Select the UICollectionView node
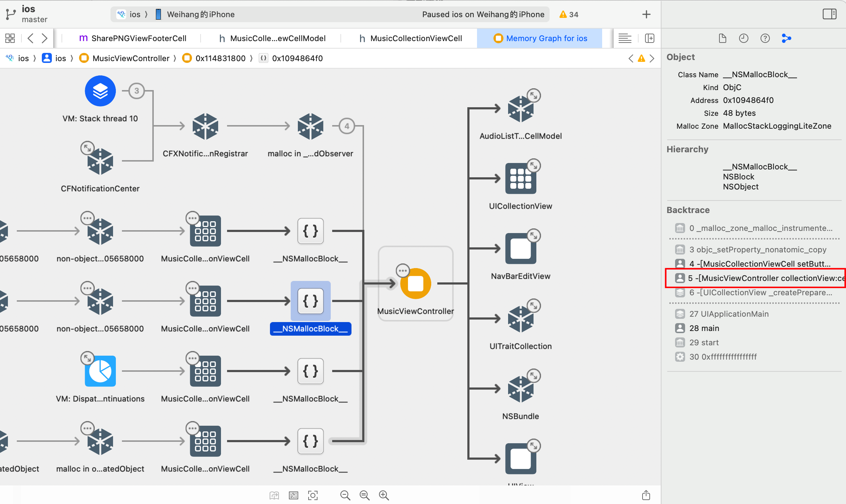846x504 pixels. tap(521, 178)
